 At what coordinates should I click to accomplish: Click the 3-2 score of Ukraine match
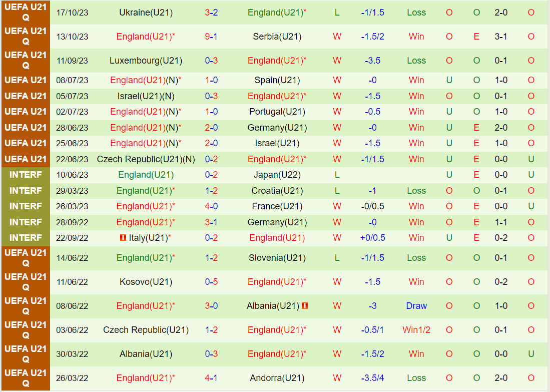(x=211, y=13)
